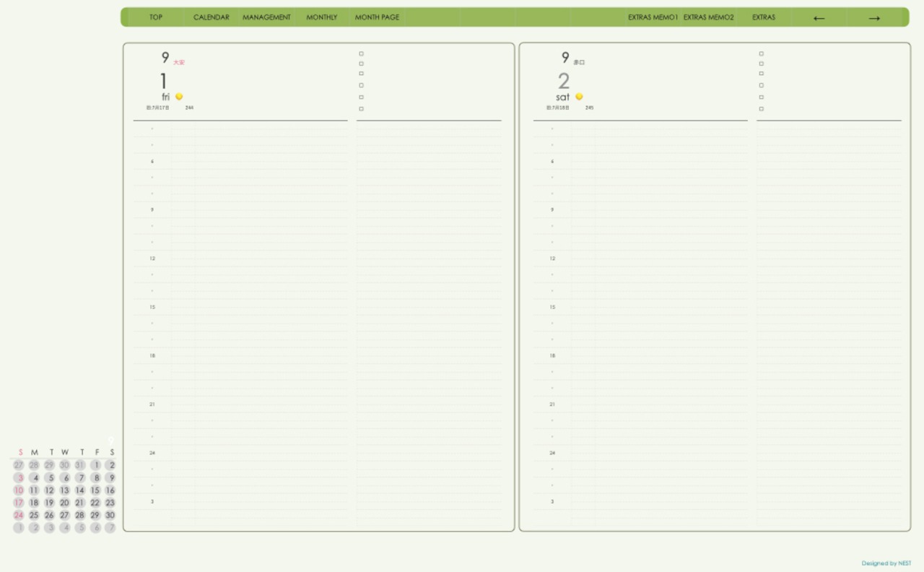Click the yellow moon icon beside sat
Screen dimensions: 924x572
[x=579, y=97]
